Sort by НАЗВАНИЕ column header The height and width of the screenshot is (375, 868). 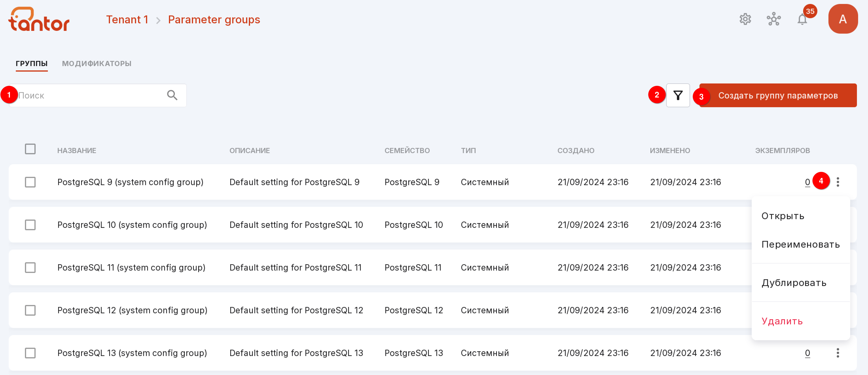[77, 151]
